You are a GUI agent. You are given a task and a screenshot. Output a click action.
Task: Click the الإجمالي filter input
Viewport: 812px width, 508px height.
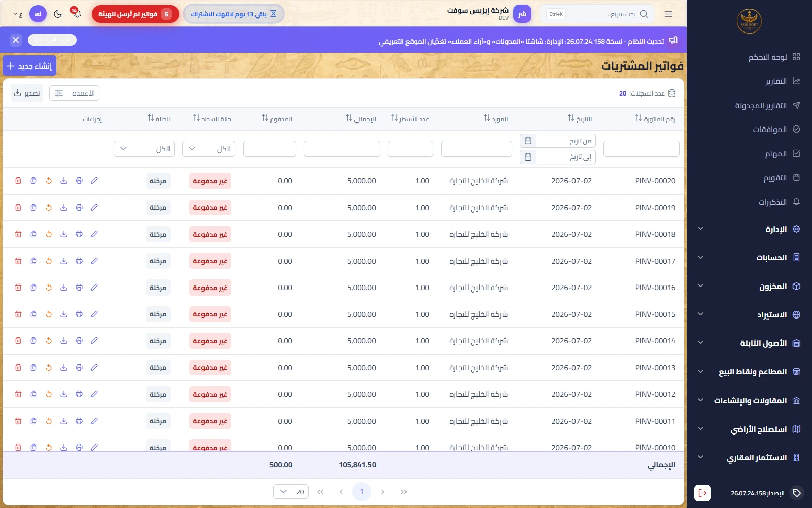(x=342, y=149)
